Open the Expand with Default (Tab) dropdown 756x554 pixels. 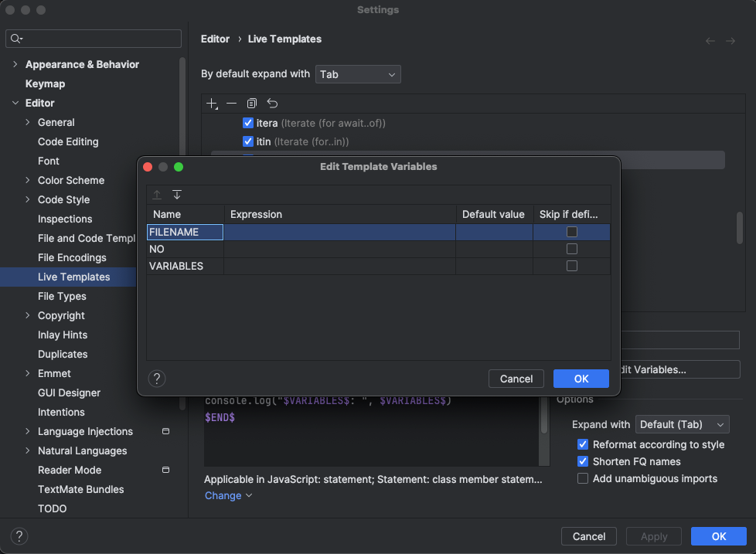coord(683,424)
